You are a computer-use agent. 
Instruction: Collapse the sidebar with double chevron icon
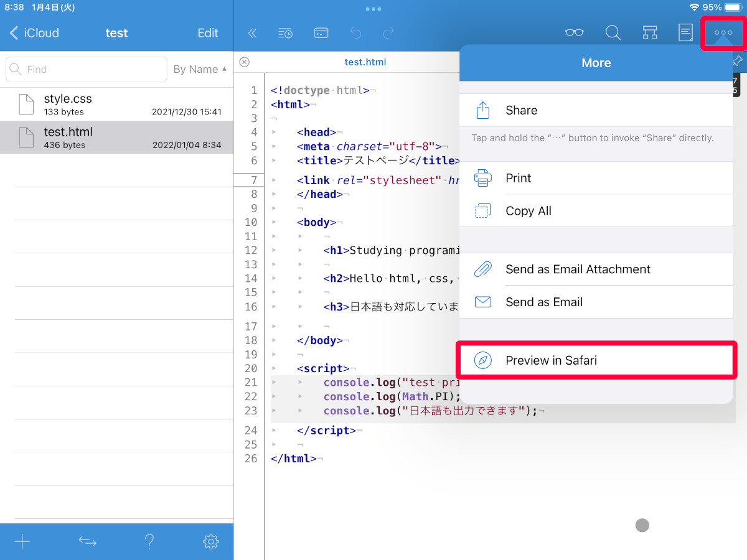click(252, 33)
